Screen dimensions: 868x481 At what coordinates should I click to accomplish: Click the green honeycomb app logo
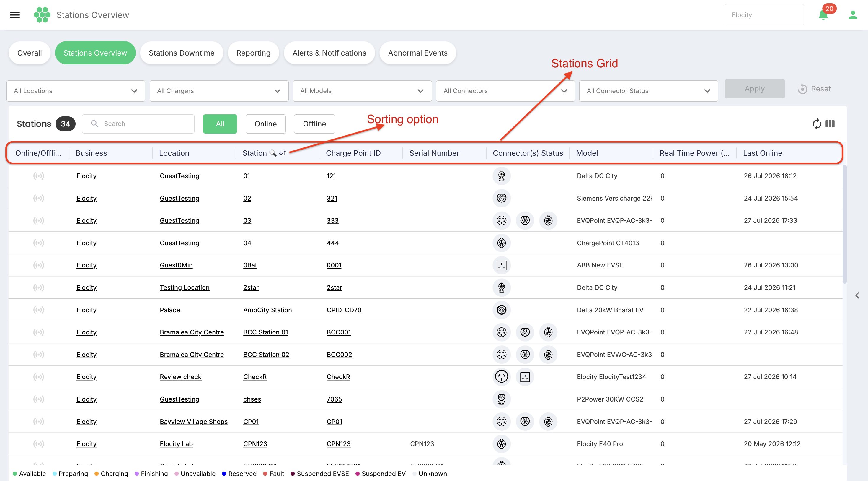click(x=42, y=15)
